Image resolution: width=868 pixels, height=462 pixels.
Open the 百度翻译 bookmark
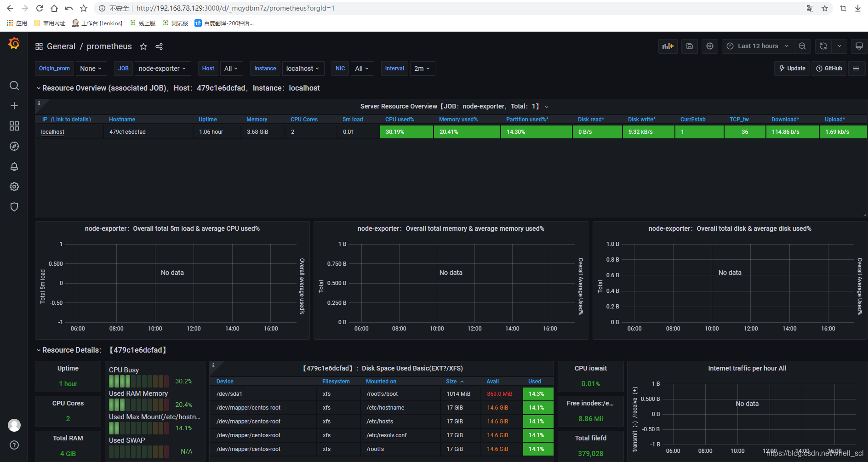tap(224, 23)
